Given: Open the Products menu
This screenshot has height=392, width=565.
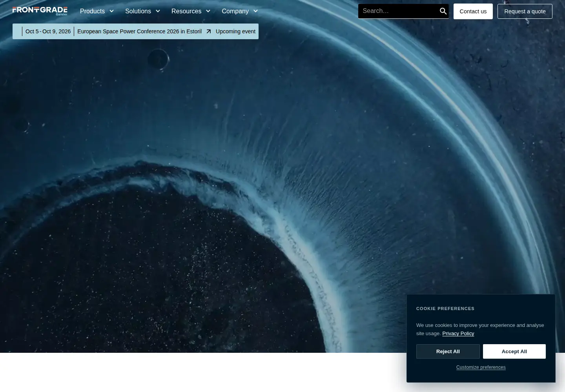Looking at the screenshot, I should click(93, 11).
